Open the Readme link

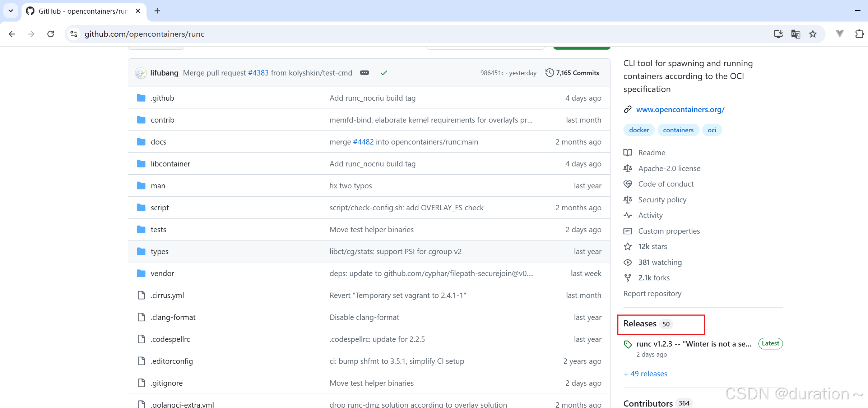(x=652, y=152)
